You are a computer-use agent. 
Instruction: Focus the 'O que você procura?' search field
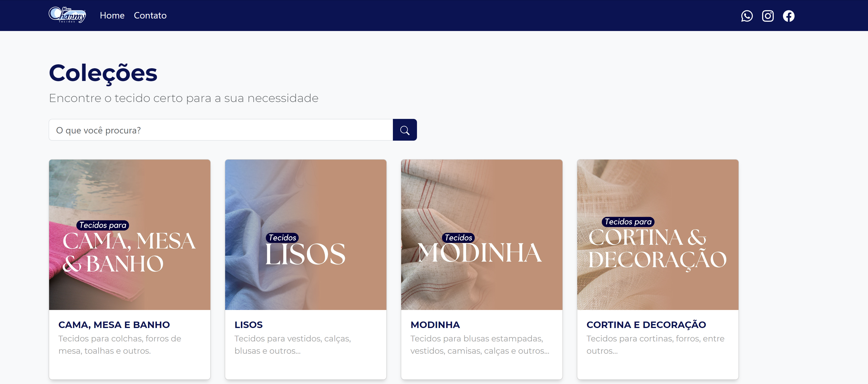pyautogui.click(x=221, y=130)
